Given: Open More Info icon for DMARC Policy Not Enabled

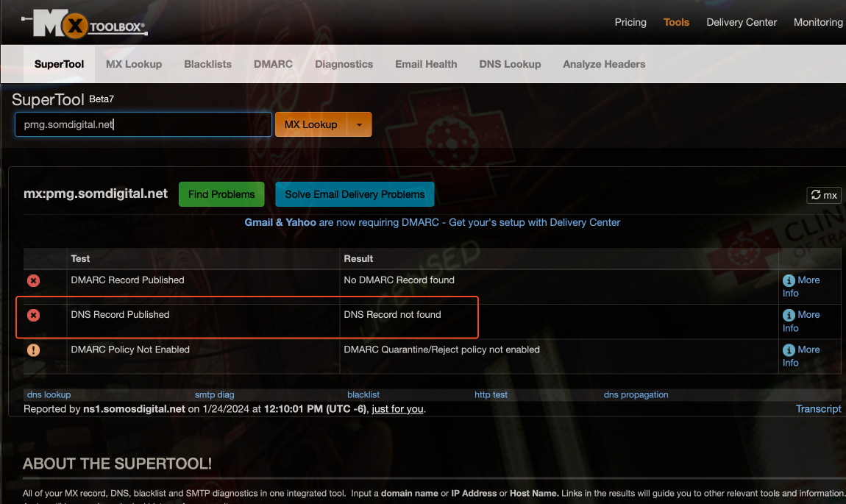Looking at the screenshot, I should (x=789, y=350).
